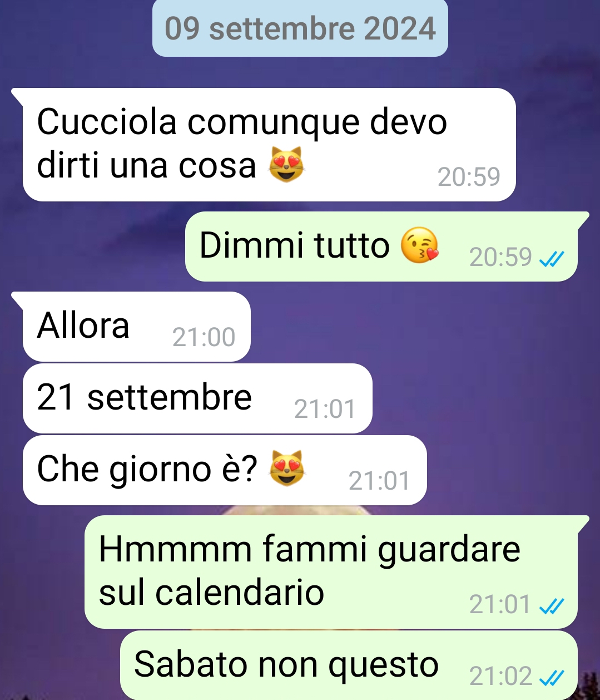Viewport: 600px width, 700px height.
Task: Tap the read receipt checkmarks beside 21:01
Action: click(552, 606)
